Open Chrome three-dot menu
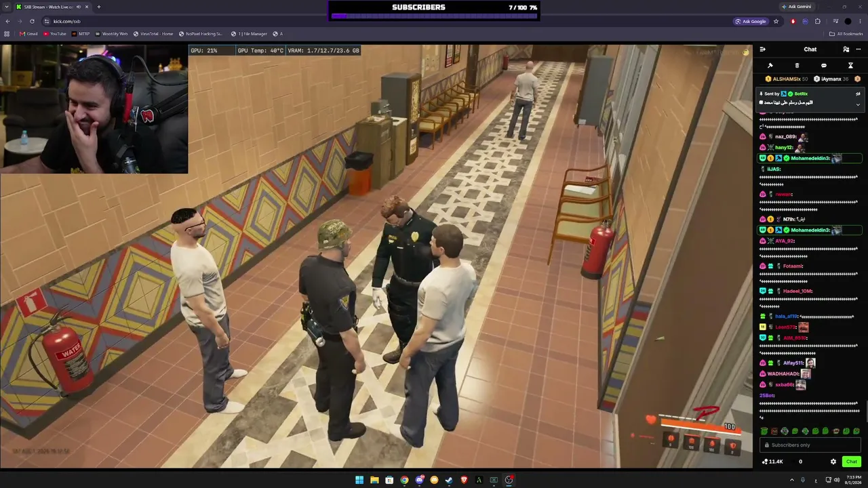868x488 pixels. pos(860,21)
